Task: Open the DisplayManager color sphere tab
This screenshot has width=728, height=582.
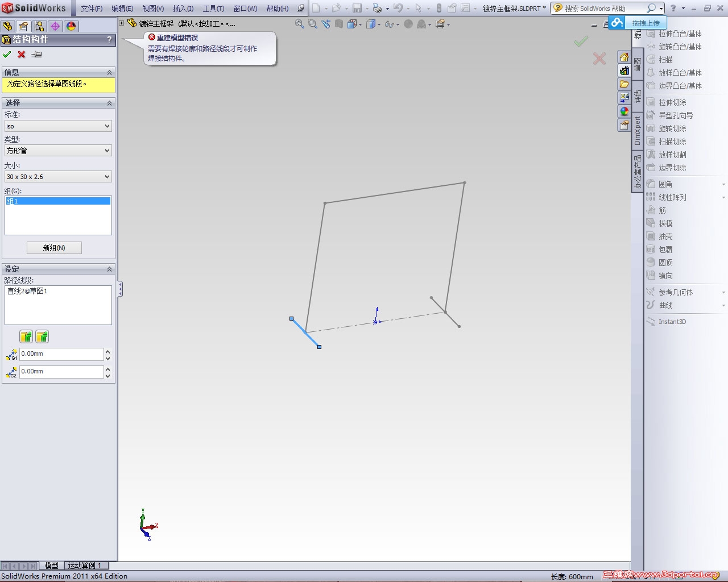Action: pos(71,26)
